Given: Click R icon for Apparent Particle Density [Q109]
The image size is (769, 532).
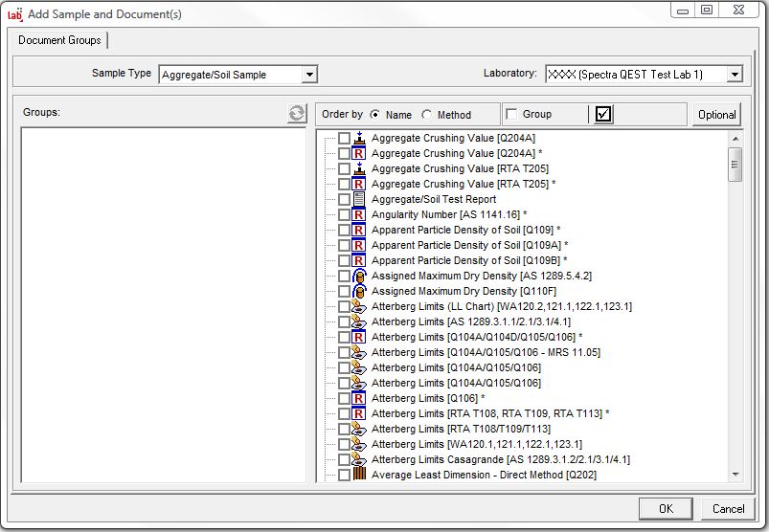Looking at the screenshot, I should [x=360, y=230].
